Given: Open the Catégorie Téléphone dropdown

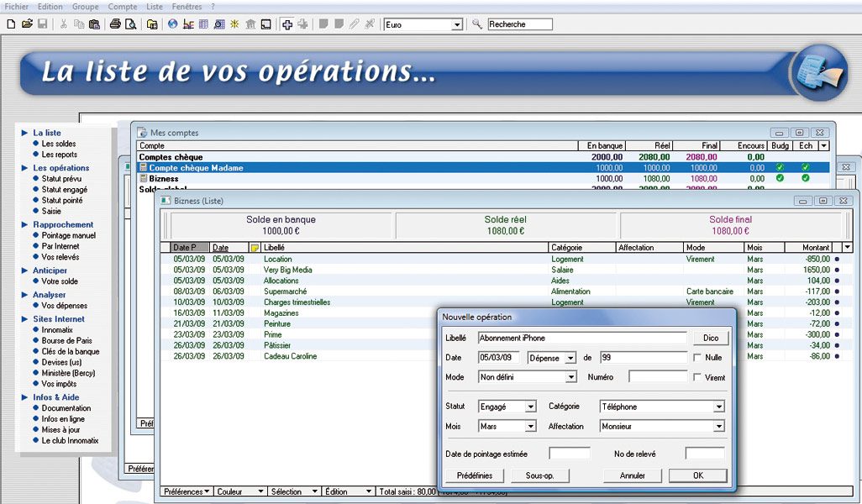Looking at the screenshot, I should pos(719,407).
